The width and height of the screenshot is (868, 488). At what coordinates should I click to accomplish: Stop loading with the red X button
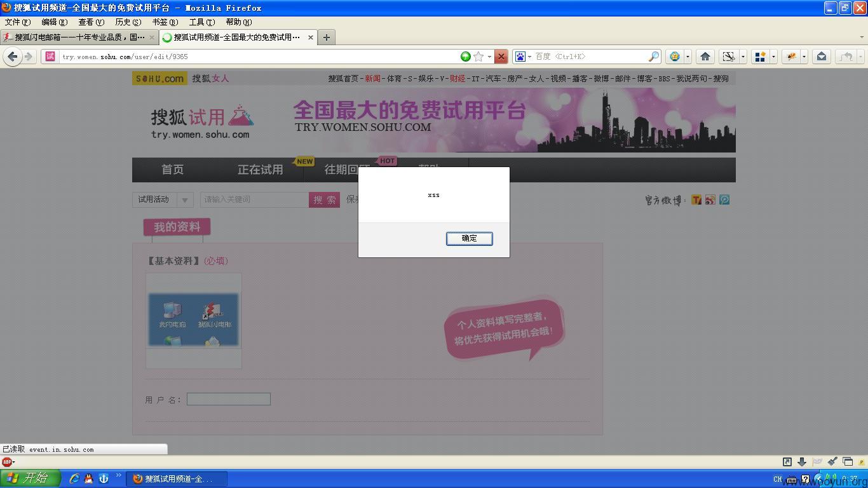point(501,57)
